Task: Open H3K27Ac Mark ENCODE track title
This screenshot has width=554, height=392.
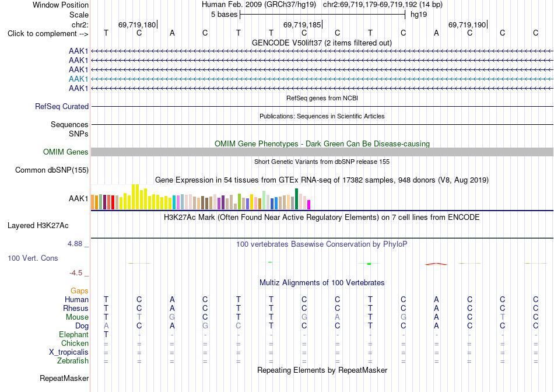Action: pyautogui.click(x=322, y=217)
